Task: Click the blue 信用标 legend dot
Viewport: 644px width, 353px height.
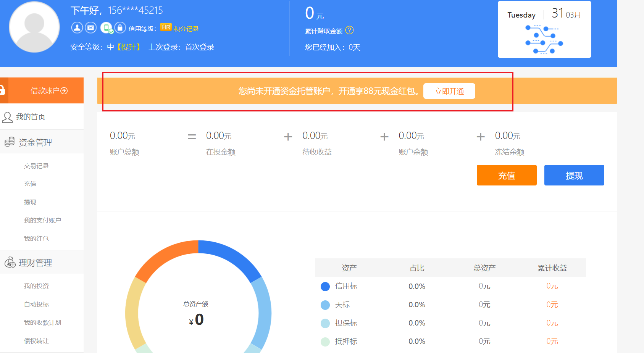Action: 325,287
